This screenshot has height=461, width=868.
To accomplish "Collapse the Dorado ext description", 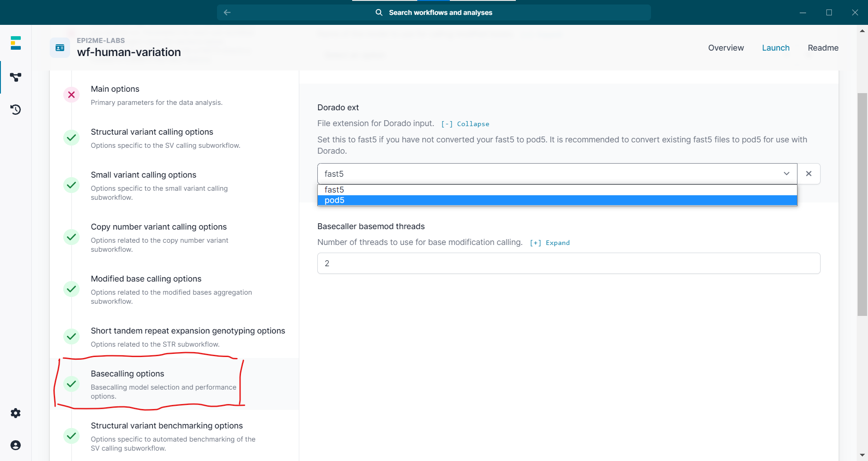I will click(x=465, y=124).
